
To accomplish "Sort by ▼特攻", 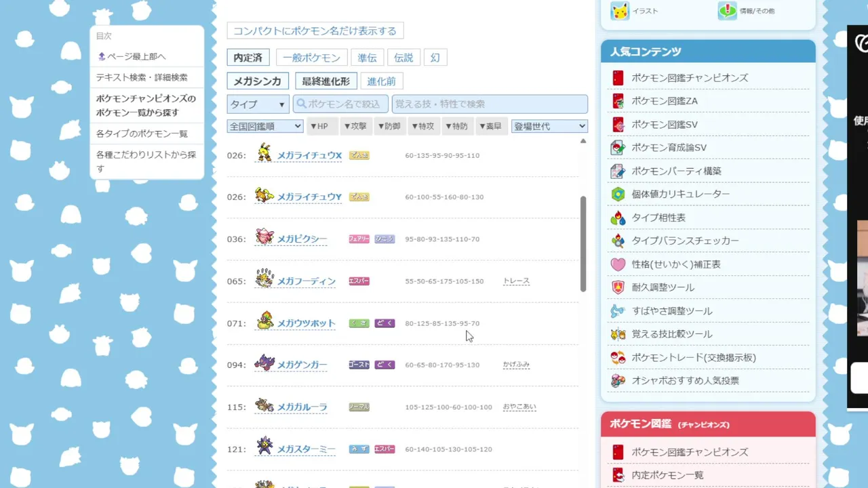I will pos(423,126).
